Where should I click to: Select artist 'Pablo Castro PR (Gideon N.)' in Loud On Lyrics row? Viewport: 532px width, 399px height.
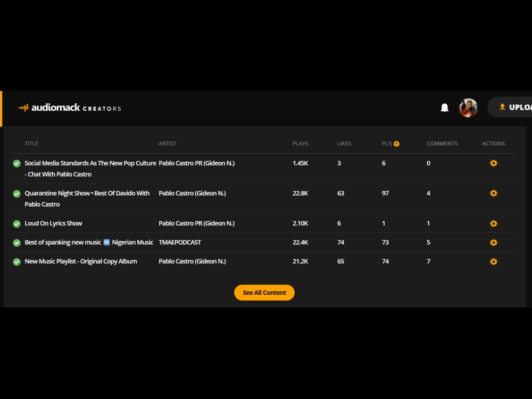pyautogui.click(x=196, y=223)
